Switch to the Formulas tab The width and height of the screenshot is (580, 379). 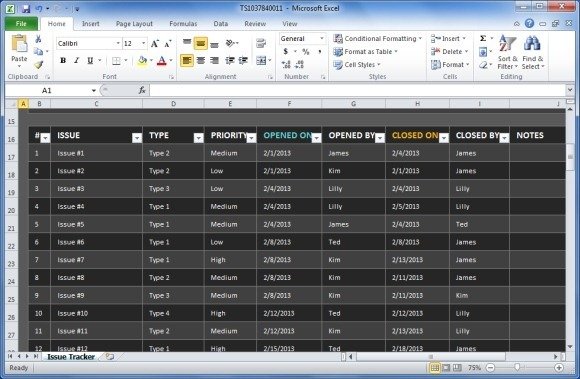pos(183,24)
